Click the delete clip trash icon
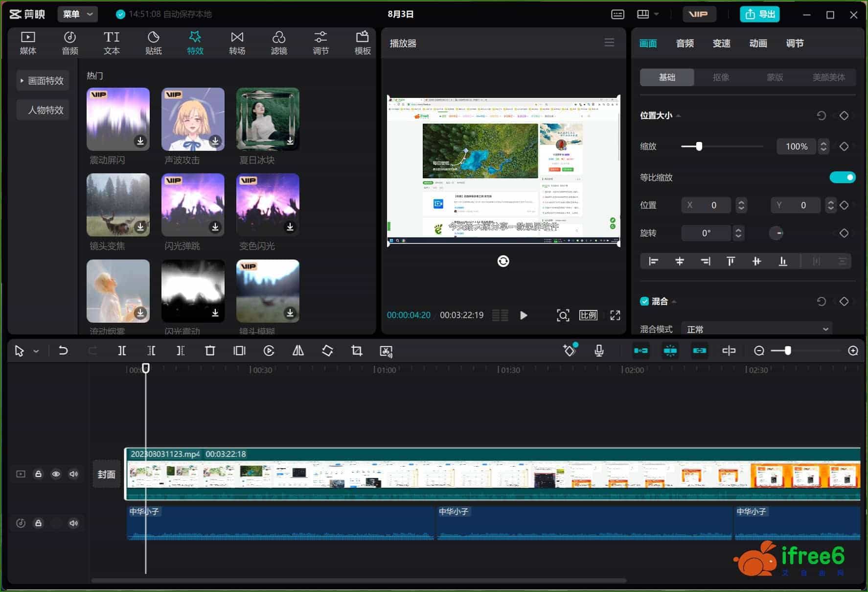The width and height of the screenshot is (868, 592). [x=210, y=351]
